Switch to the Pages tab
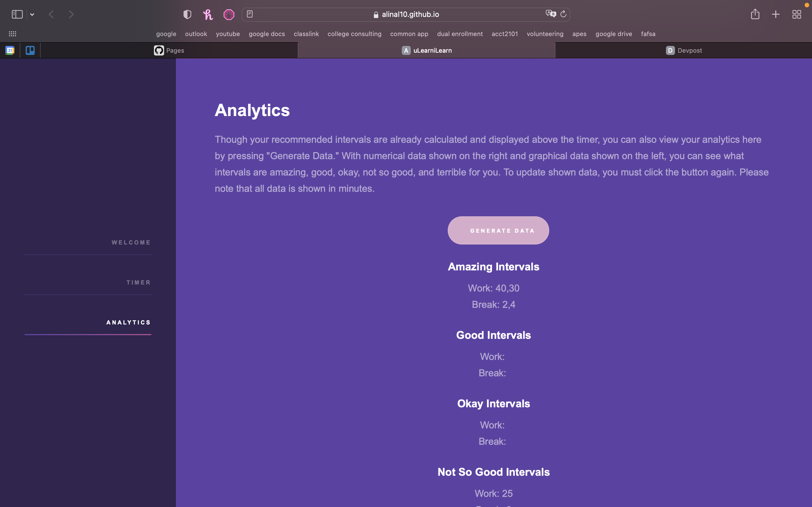Viewport: 812px width, 507px height. tap(169, 50)
